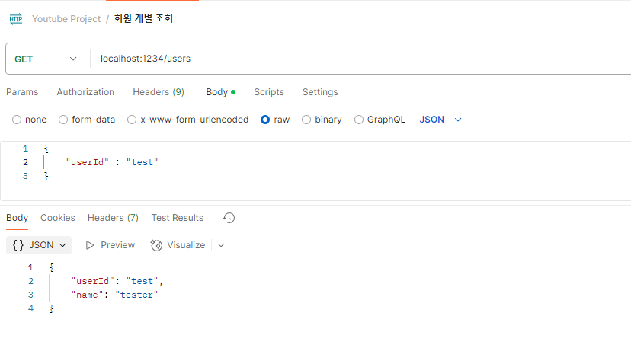The width and height of the screenshot is (631, 364).
Task: Click the "userId" key in request body
Action: point(88,162)
